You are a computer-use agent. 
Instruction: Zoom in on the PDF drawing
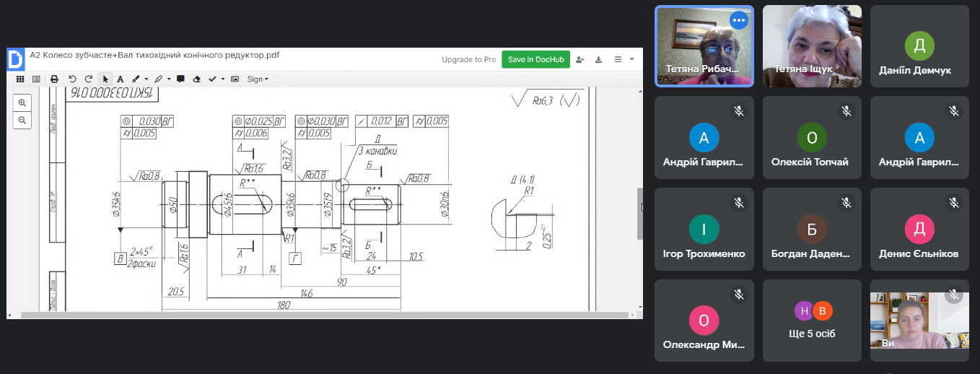(22, 103)
